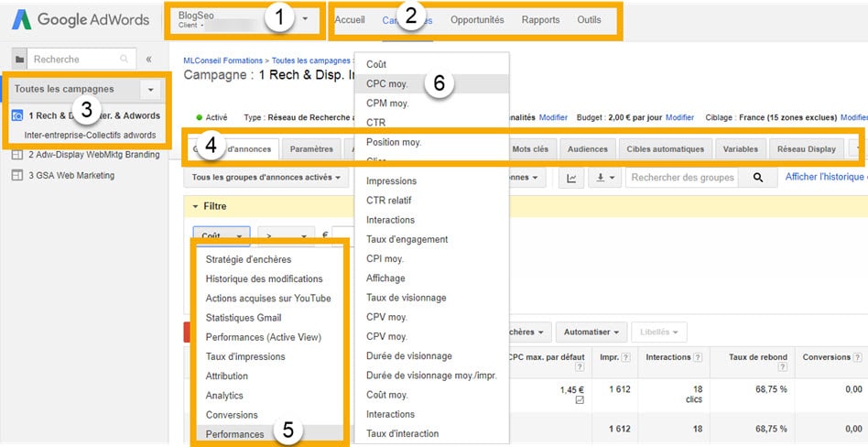Follow the Toutes les campagnes breadcrumb link
The image size is (868, 447).
pyautogui.click(x=310, y=60)
